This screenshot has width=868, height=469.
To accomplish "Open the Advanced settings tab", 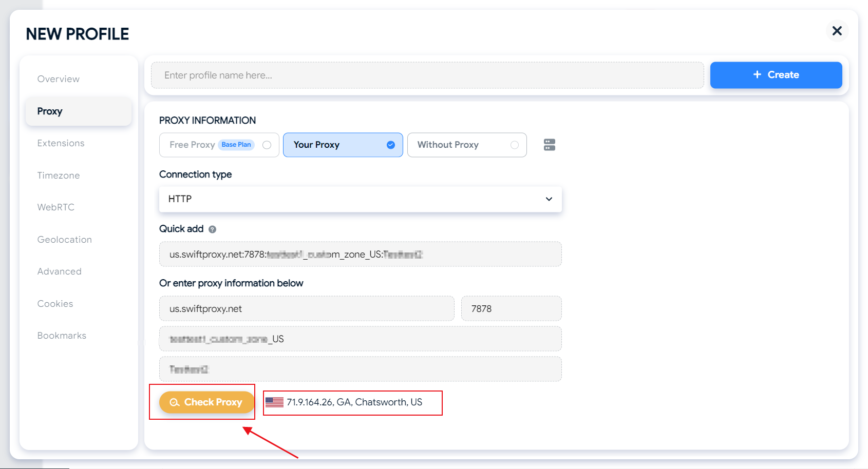I will (60, 271).
